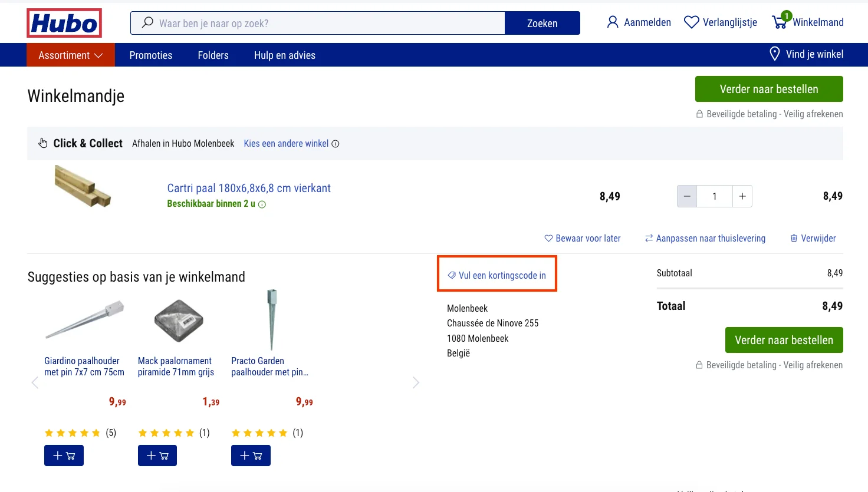Screen dimensions: 868x492
Task: Click the kortingscode tag icon
Action: [452, 275]
